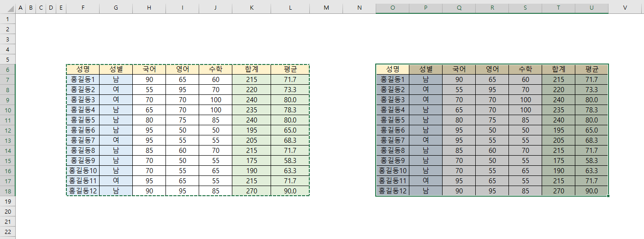This screenshot has width=644, height=239.
Task: Select narrow column C header
Action: click(x=41, y=7)
